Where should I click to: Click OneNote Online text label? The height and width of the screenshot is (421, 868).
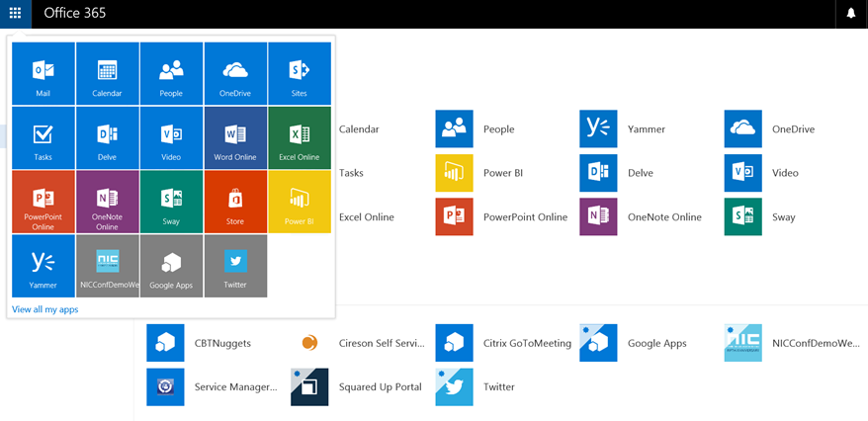[x=664, y=216]
